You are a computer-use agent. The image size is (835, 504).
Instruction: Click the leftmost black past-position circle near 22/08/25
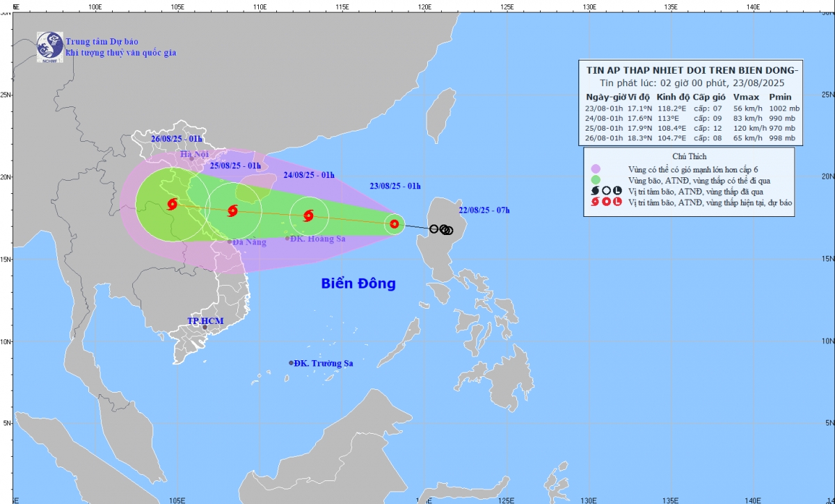434,229
